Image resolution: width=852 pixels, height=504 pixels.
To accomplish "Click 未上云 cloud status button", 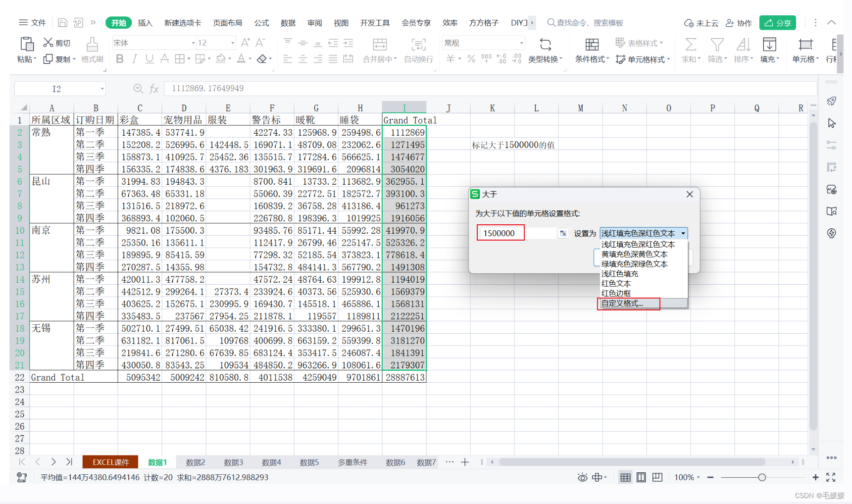I will click(701, 23).
